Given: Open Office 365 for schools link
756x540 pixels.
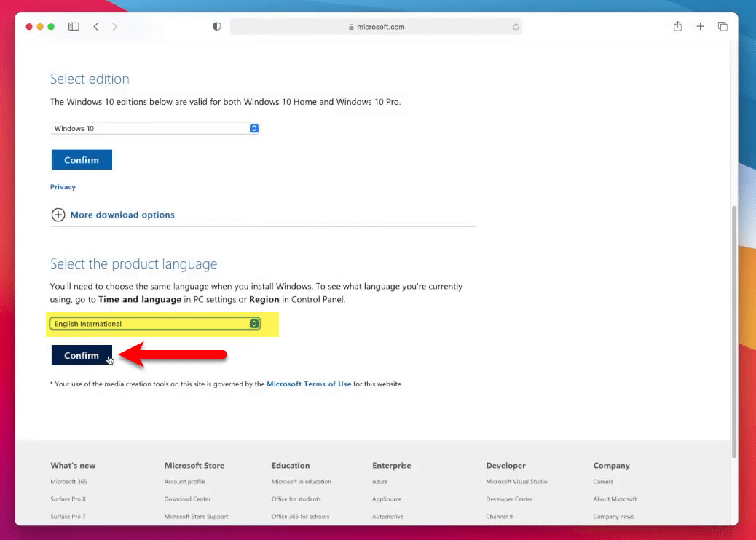Looking at the screenshot, I should (300, 517).
